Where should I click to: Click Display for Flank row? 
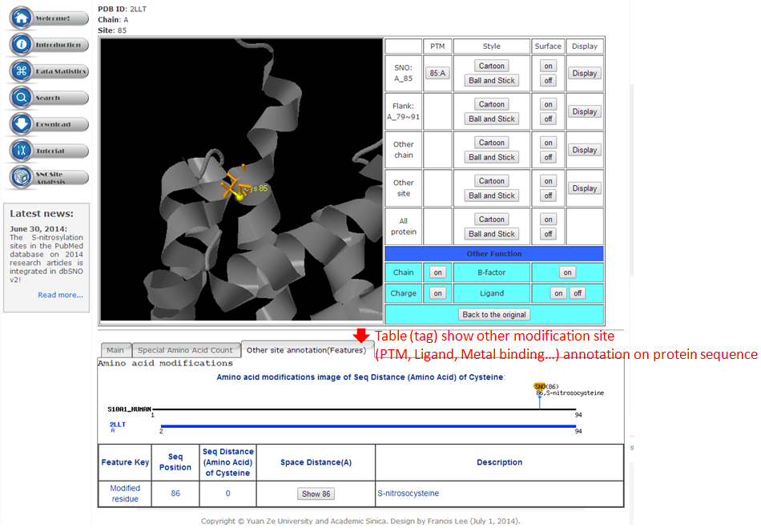point(584,111)
